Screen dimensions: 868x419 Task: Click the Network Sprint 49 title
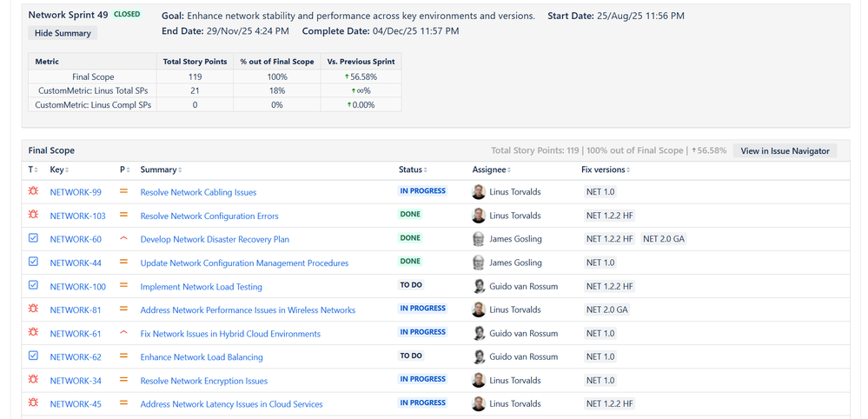(68, 15)
